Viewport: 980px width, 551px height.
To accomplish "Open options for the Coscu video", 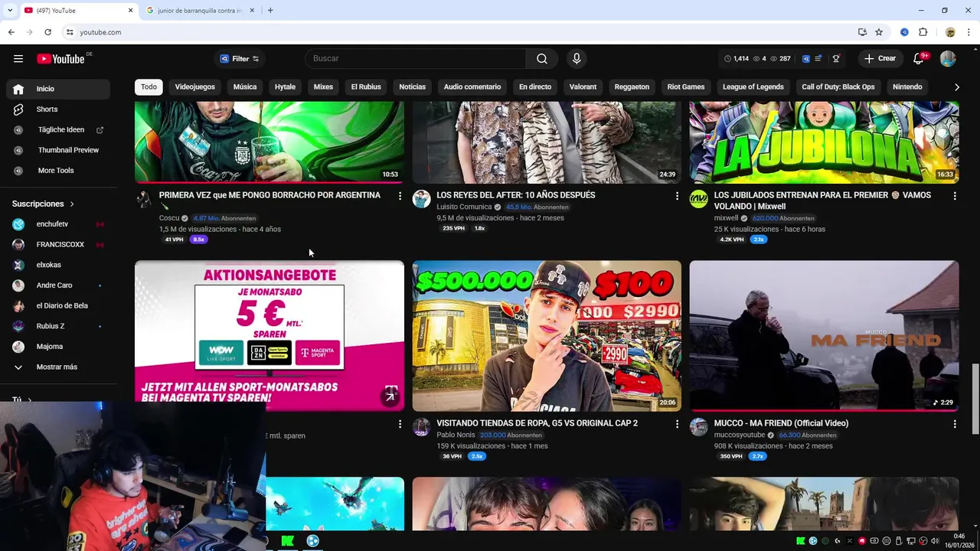I will coord(400,196).
